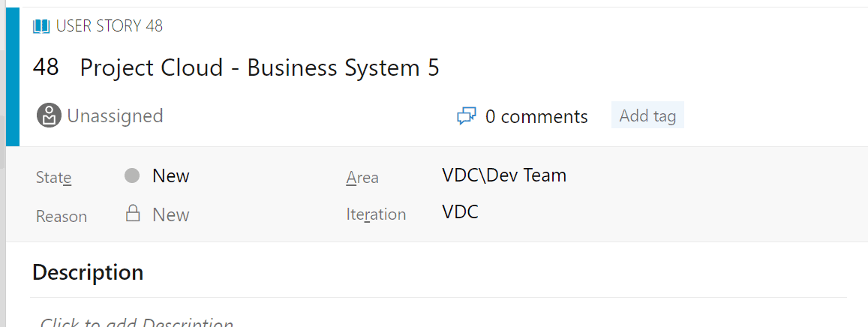This screenshot has height=327, width=868.
Task: Click the Description section heading
Action: [88, 271]
